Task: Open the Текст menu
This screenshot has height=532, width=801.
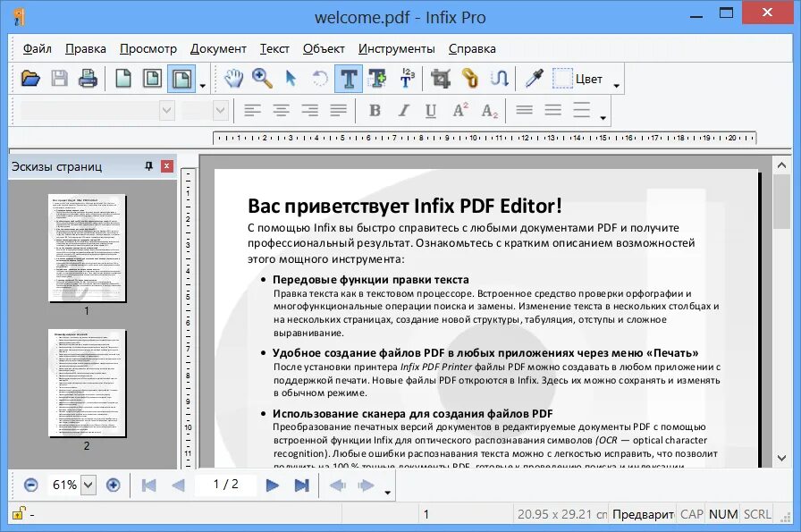Action: [274, 48]
